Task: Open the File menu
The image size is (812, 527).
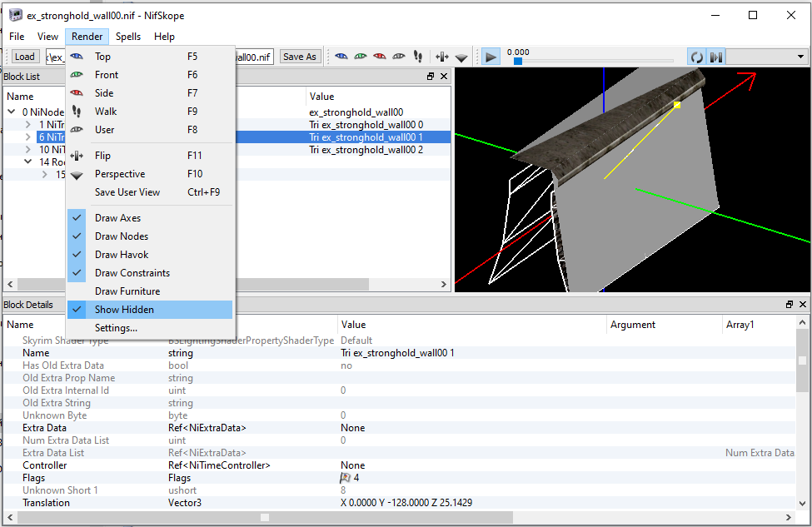Action: [17, 37]
